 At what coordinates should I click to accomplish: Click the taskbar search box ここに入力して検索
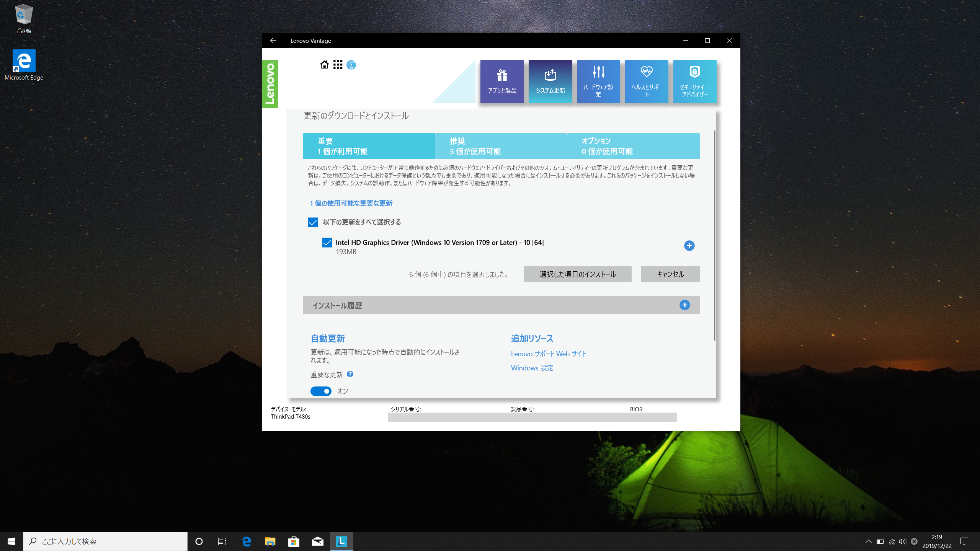coord(105,541)
